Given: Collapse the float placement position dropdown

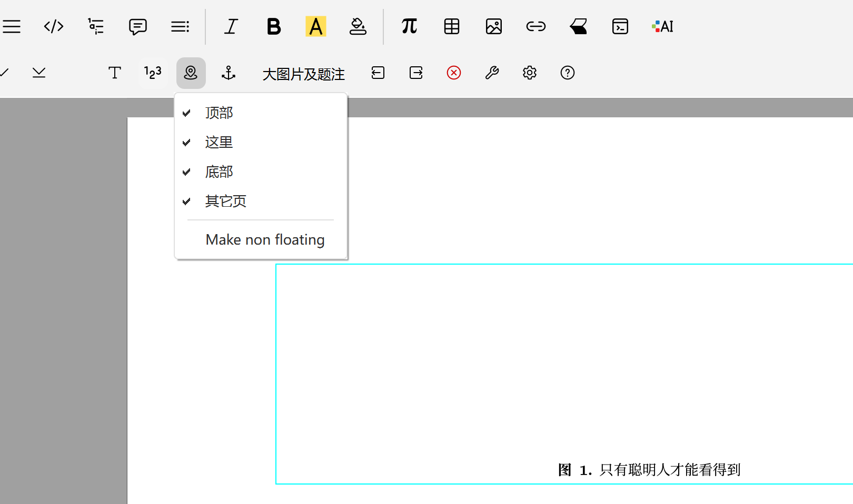Looking at the screenshot, I should [x=191, y=73].
